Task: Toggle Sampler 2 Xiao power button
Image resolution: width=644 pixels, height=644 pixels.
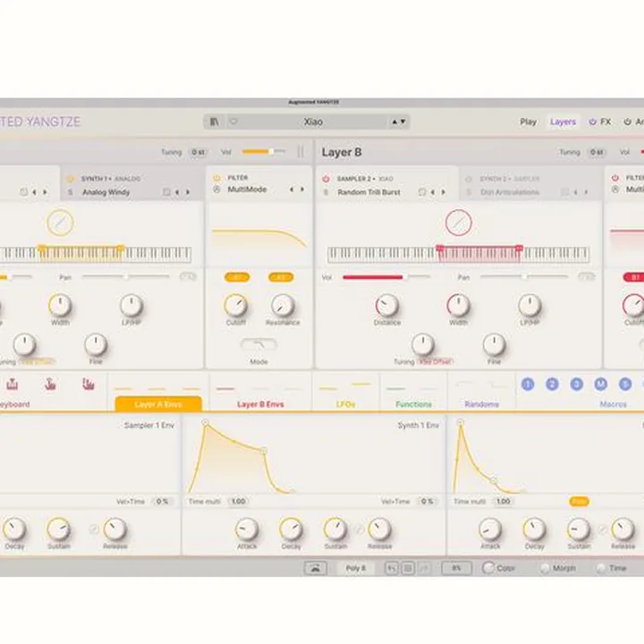Action: click(326, 179)
